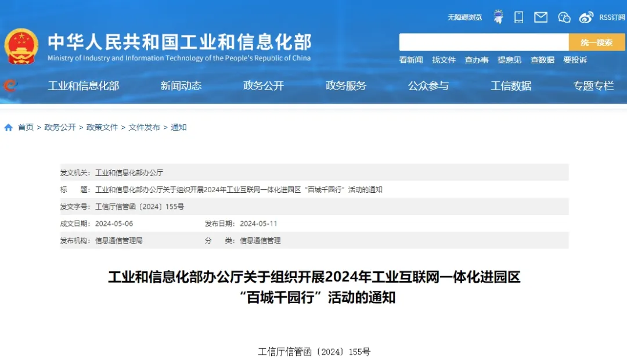Click the envelope mail icon

tap(540, 17)
